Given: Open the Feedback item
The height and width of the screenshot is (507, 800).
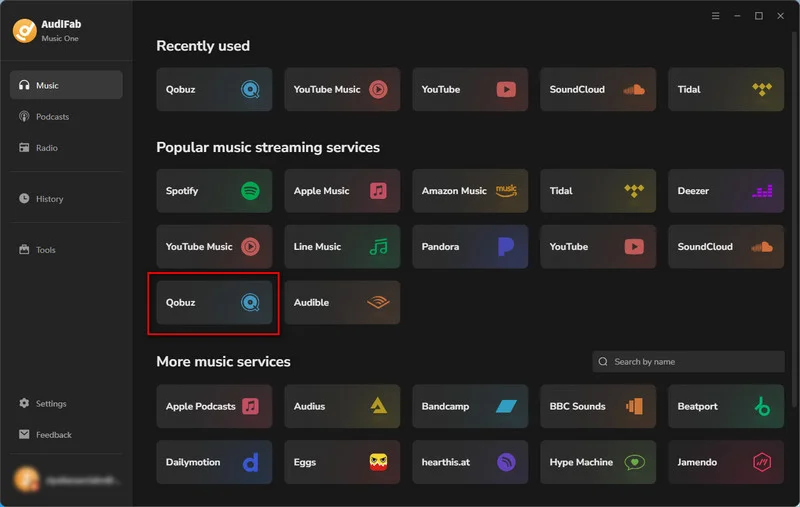Looking at the screenshot, I should click(x=66, y=434).
